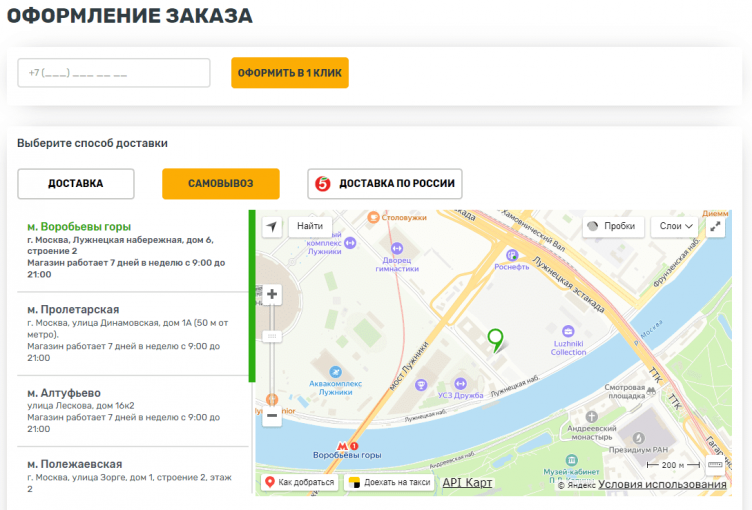Click the Столовужки cafe map marker
This screenshot has height=510, width=752.
(373, 217)
